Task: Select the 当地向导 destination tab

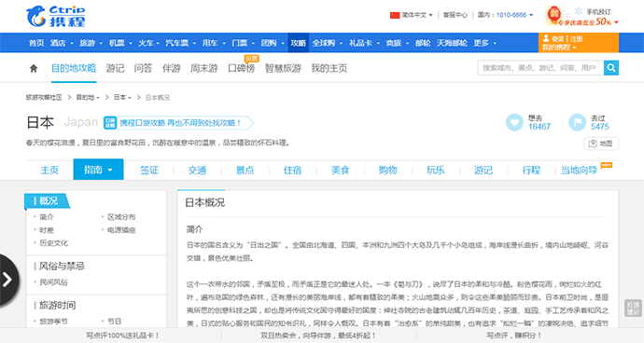Action: click(x=579, y=170)
